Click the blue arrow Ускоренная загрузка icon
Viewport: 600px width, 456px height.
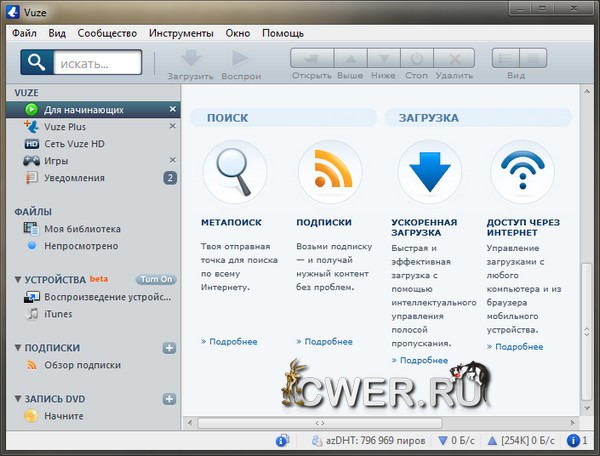(x=429, y=172)
